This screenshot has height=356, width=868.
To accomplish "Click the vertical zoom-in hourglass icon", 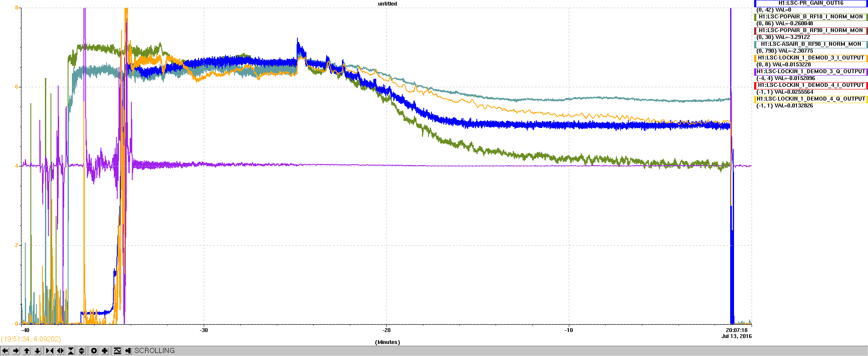I will 71,351.
